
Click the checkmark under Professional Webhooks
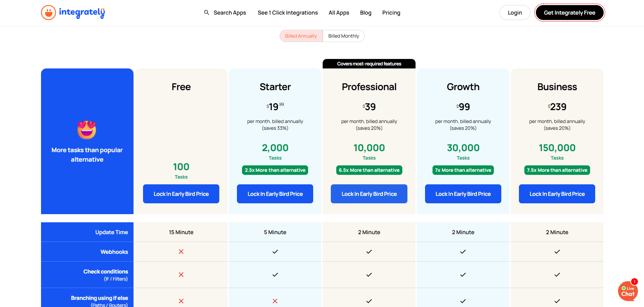pos(369,251)
